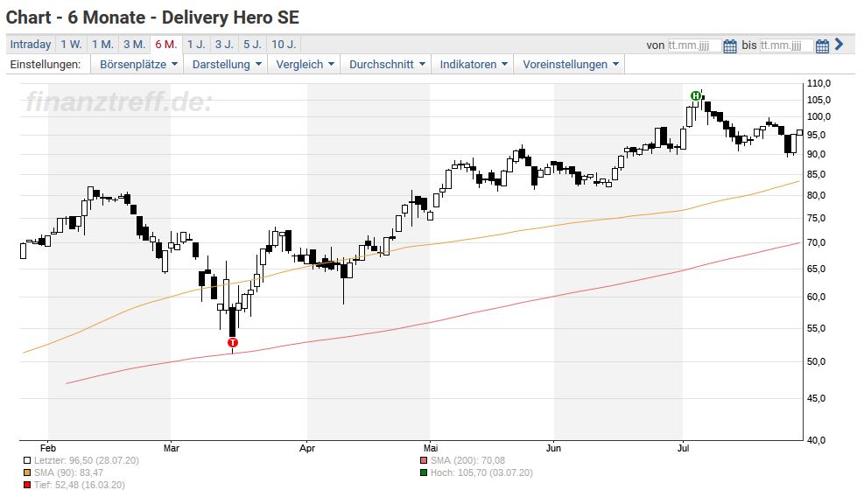
Task: Open the Voreinstellungen dropdown
Action: pyautogui.click(x=570, y=64)
